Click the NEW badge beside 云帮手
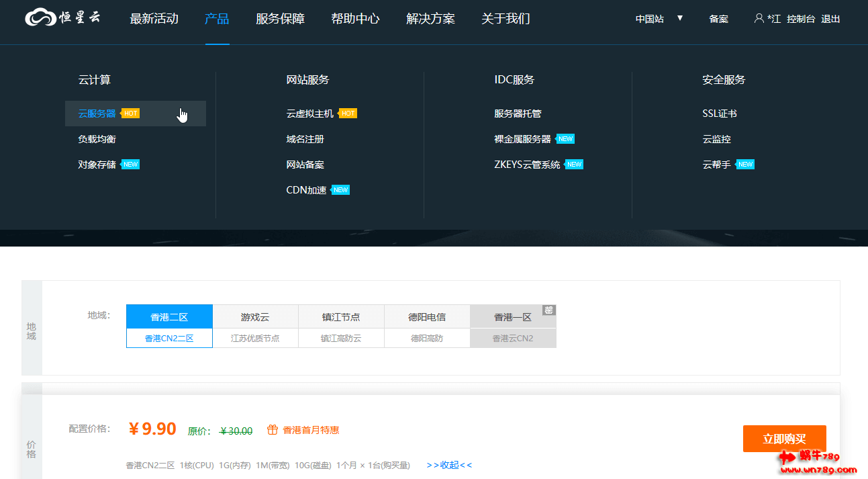Screen dimensions: 868x479 coord(745,165)
